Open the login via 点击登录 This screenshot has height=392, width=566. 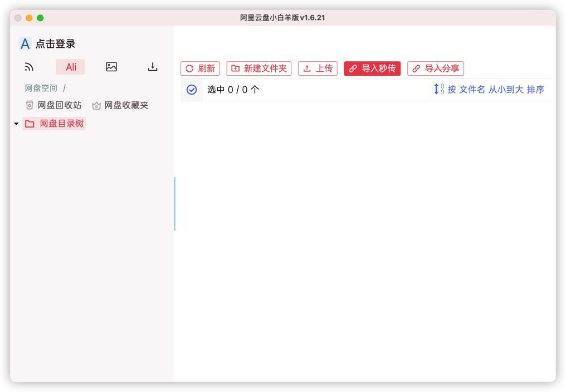click(x=55, y=44)
